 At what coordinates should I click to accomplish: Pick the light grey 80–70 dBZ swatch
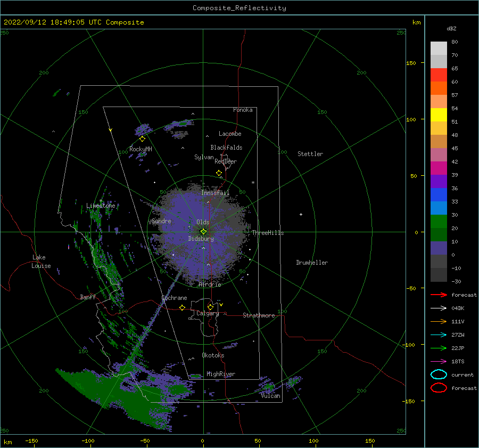(439, 48)
